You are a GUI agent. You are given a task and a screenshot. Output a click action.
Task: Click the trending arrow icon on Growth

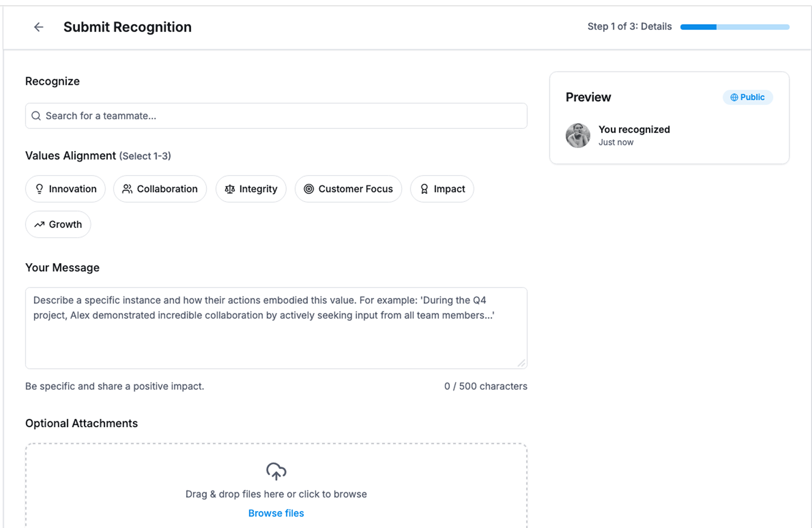[x=39, y=225]
